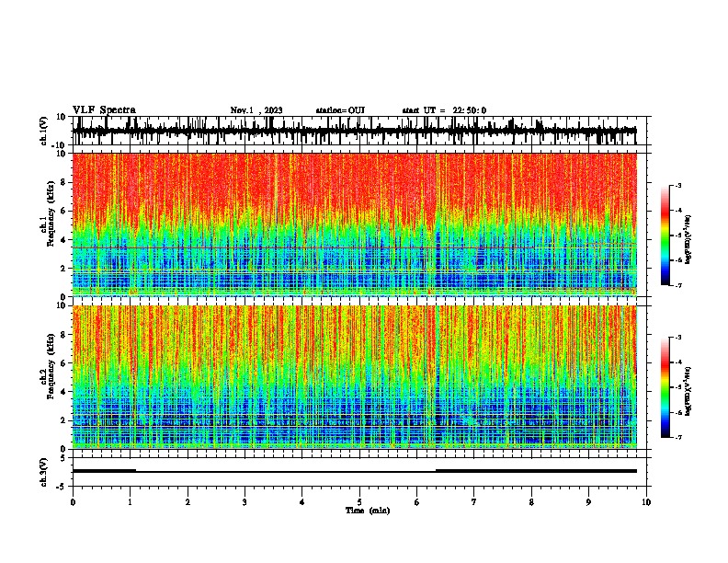728x563 pixels.
Task: Click the 'Time (min)' axis label
Action: click(368, 511)
